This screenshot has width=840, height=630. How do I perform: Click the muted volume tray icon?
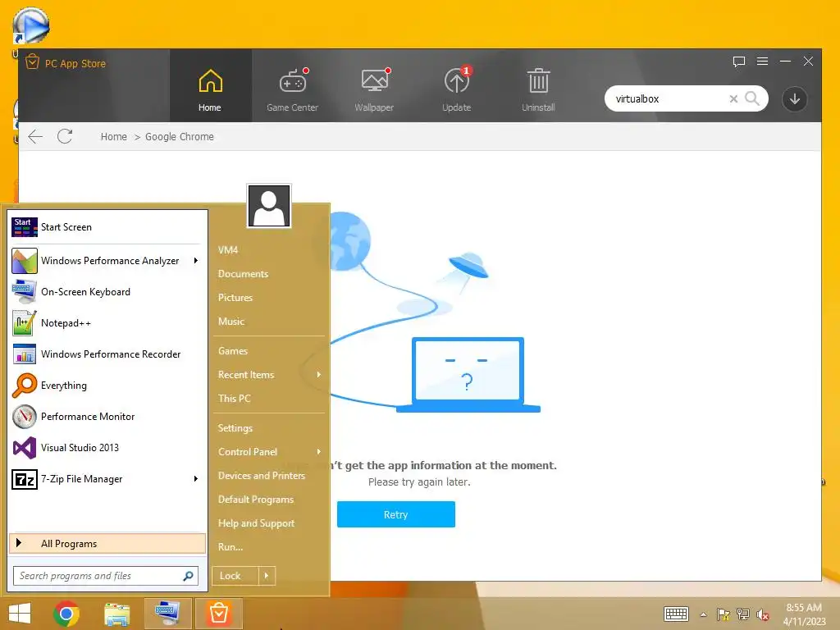(x=763, y=614)
